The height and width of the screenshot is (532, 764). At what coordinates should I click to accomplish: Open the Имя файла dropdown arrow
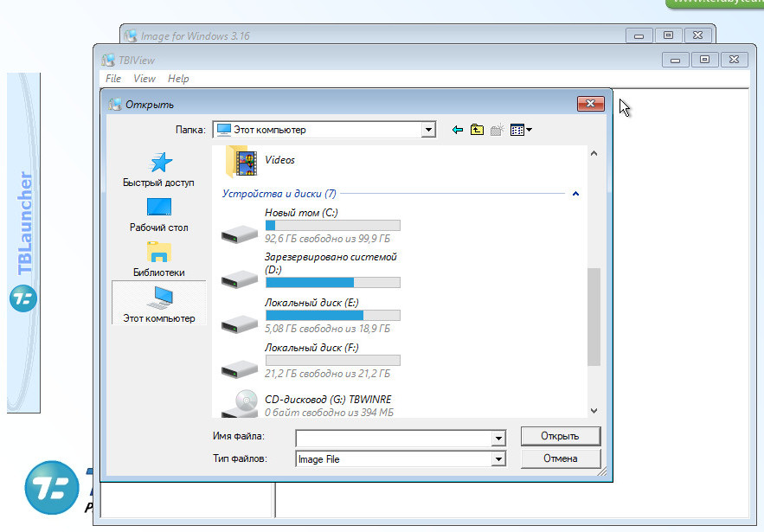498,438
